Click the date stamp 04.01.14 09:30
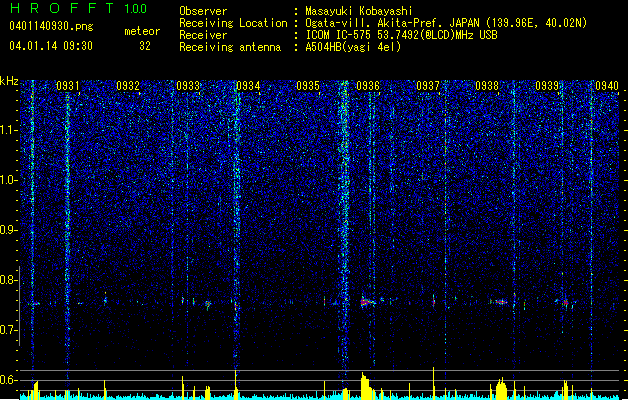 [x=51, y=46]
